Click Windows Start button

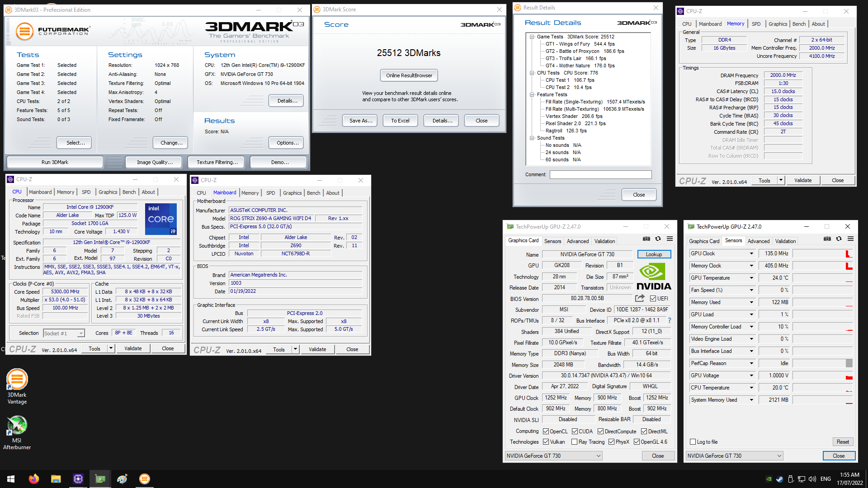pos(11,479)
